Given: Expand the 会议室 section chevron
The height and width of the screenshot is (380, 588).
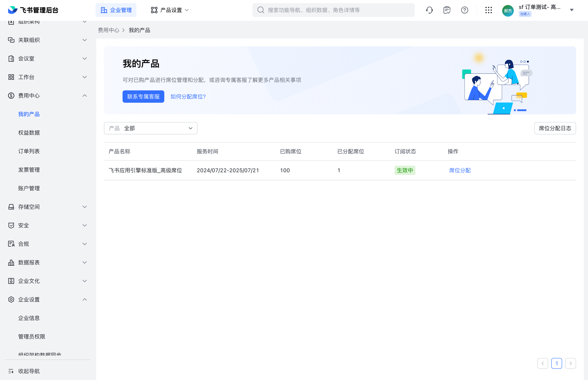Looking at the screenshot, I should 85,59.
